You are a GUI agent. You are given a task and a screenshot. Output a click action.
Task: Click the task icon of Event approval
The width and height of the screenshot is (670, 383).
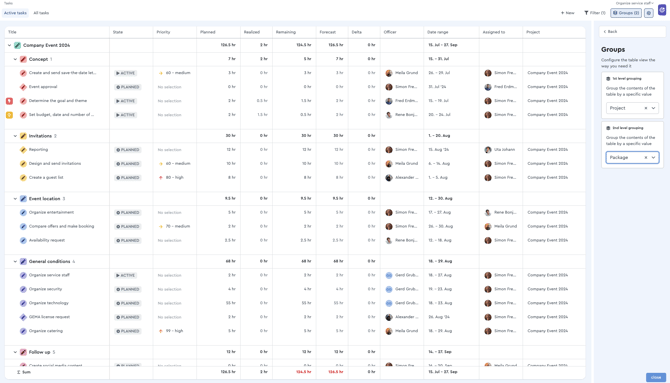click(23, 87)
